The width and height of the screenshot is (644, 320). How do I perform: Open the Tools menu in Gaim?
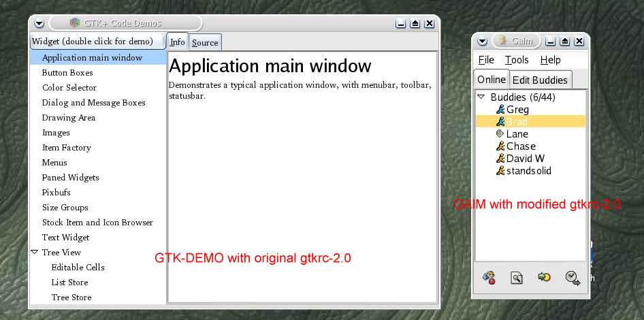click(517, 60)
